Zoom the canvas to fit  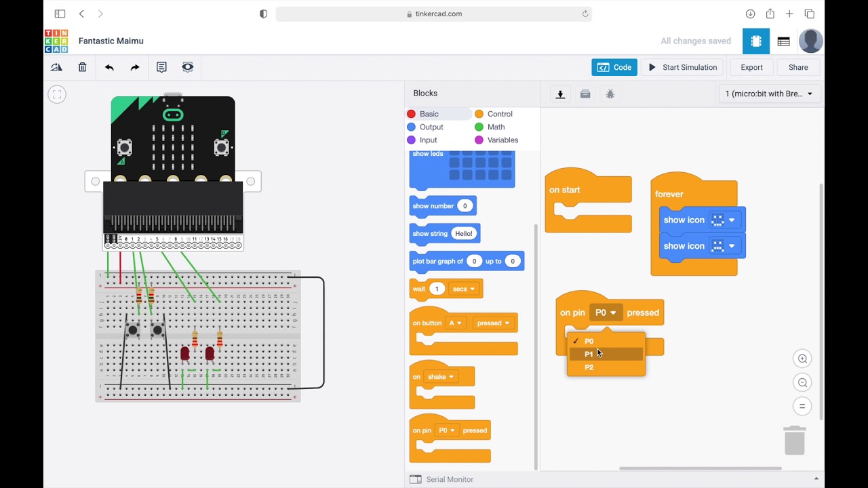[57, 95]
